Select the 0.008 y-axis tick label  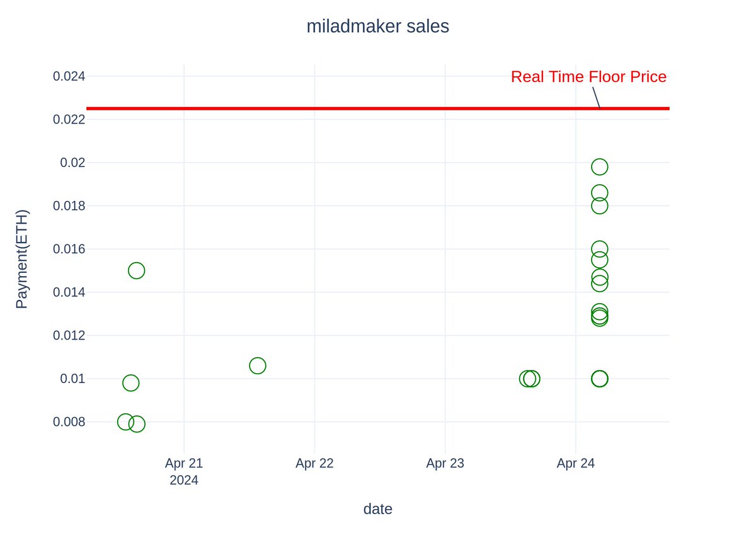click(69, 422)
